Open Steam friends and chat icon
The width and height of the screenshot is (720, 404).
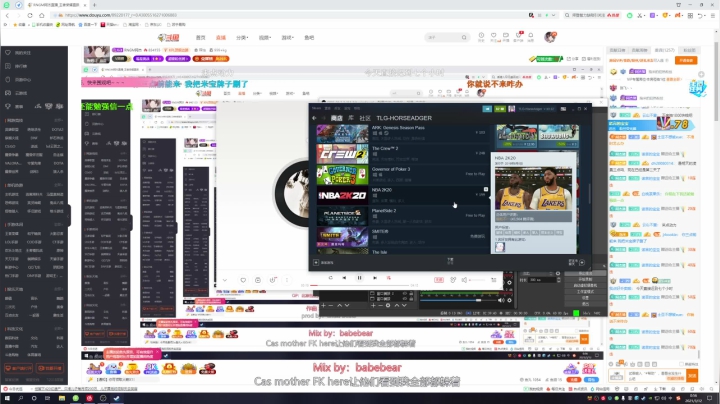(582, 263)
